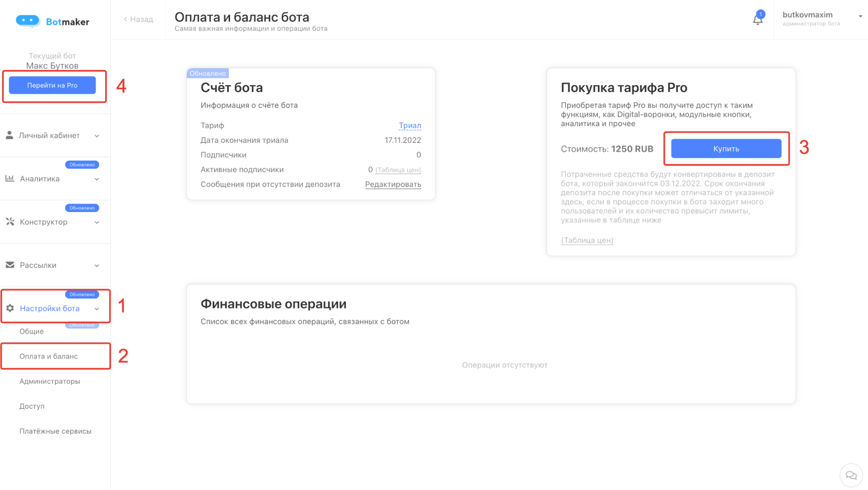Select the Платёжные сервисы submenu item
The image size is (868, 490).
55,431
